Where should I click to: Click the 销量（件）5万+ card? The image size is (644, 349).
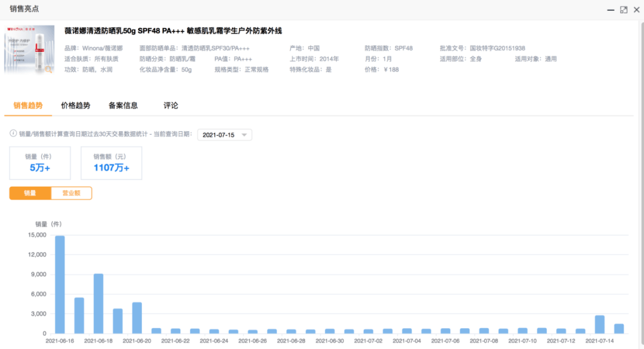click(40, 163)
